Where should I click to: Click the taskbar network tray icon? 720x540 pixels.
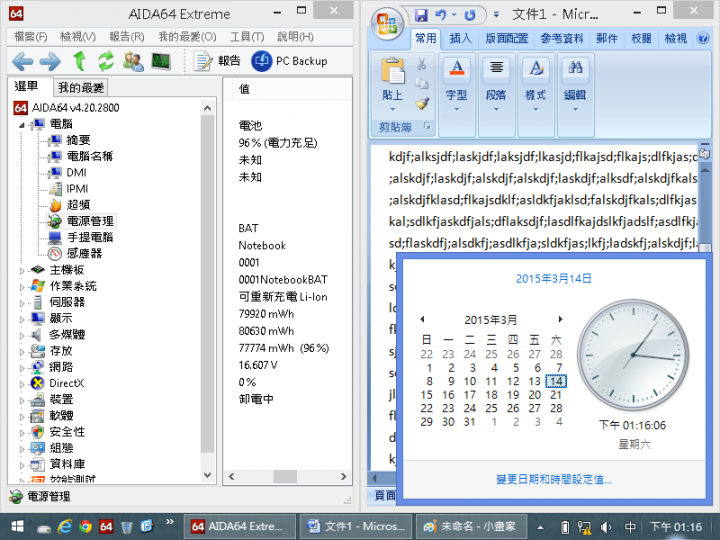pos(585,527)
